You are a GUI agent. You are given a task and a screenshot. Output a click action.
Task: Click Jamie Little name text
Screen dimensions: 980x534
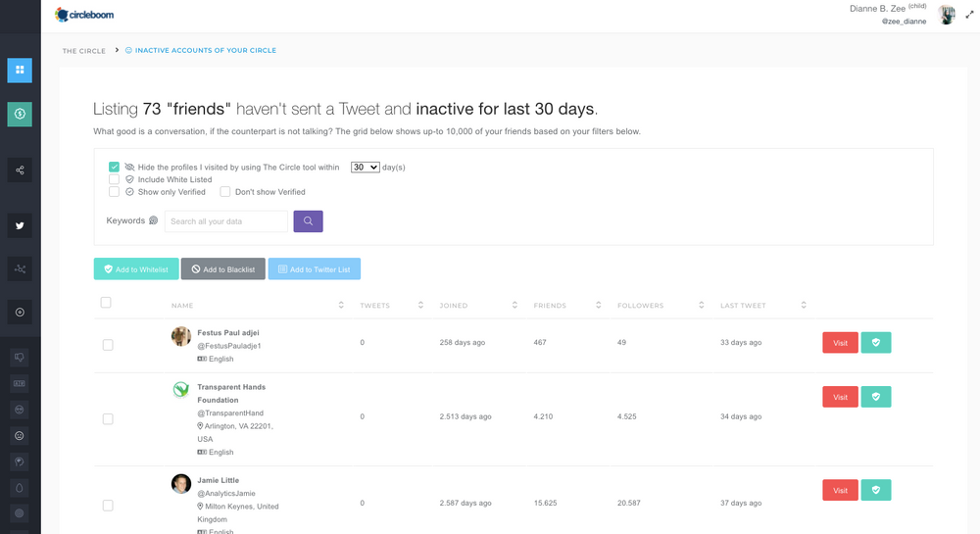pyautogui.click(x=219, y=480)
